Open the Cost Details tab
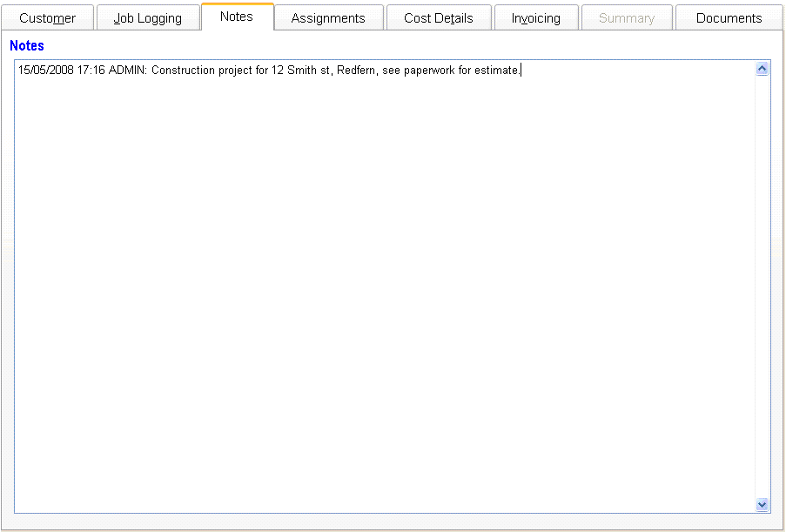786x532 pixels. click(x=439, y=18)
